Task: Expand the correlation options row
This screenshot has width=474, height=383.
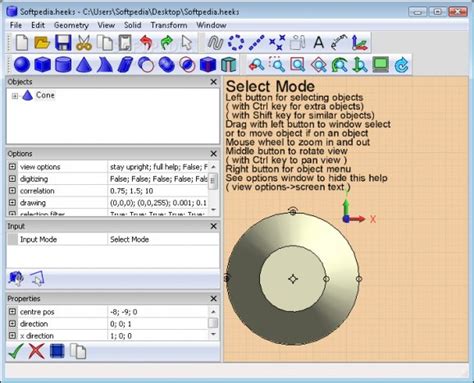Action: [x=12, y=190]
